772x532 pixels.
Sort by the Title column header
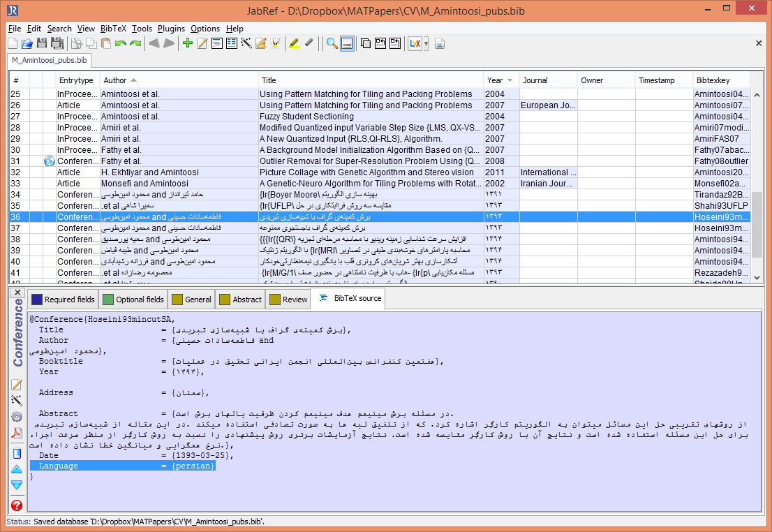tap(370, 80)
